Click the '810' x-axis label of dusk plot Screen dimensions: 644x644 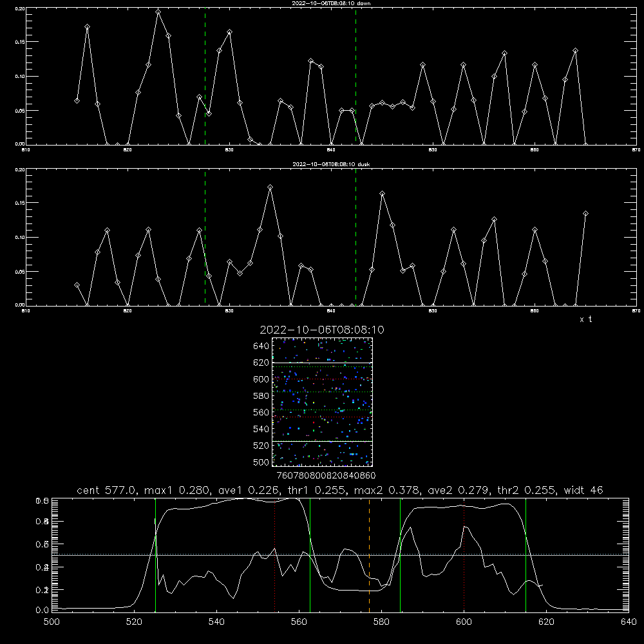tap(26, 311)
